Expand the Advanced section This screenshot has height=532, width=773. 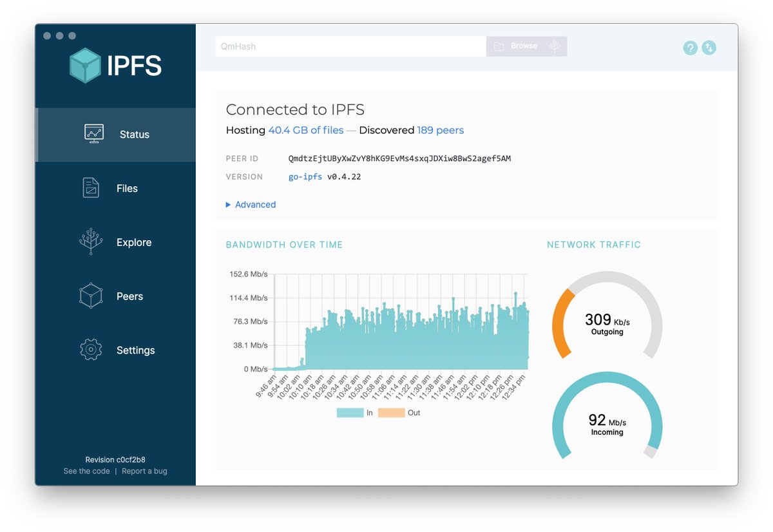click(x=251, y=204)
